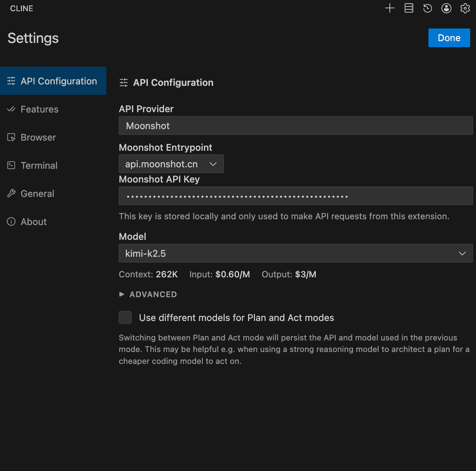Open the Moonshot Entrypoint dropdown
Image resolution: width=476 pixels, height=471 pixels.
click(171, 164)
